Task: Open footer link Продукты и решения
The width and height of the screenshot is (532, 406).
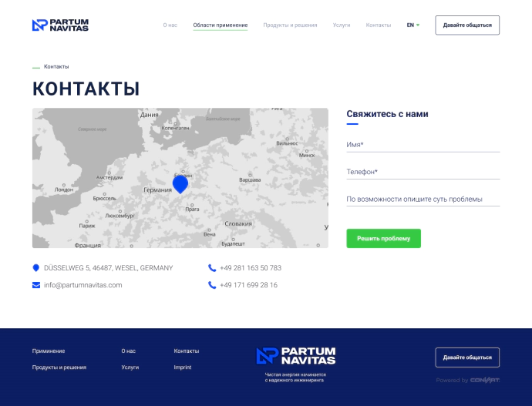Action: tap(59, 367)
